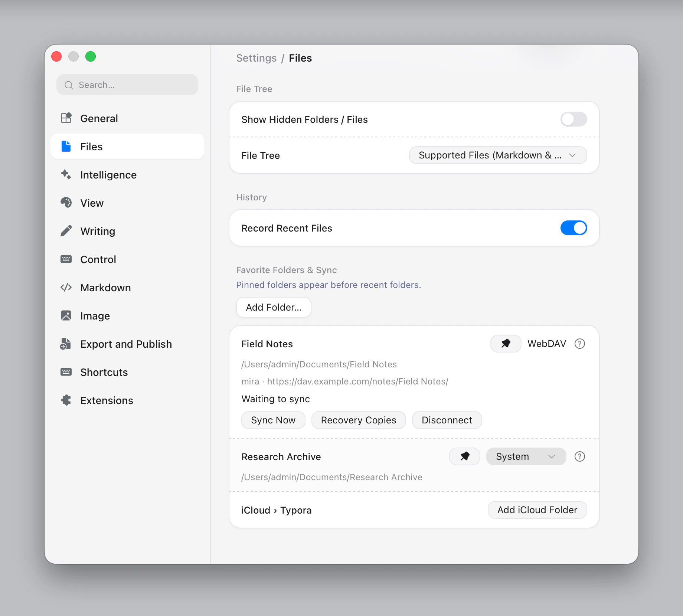Close the settings window with red button
The height and width of the screenshot is (616, 683).
click(x=56, y=56)
